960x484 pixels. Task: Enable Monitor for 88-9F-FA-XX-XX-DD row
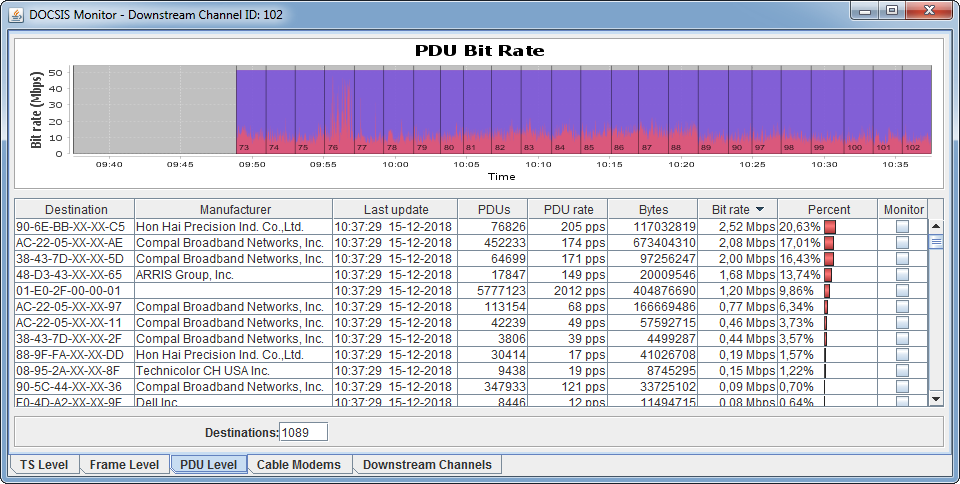902,354
